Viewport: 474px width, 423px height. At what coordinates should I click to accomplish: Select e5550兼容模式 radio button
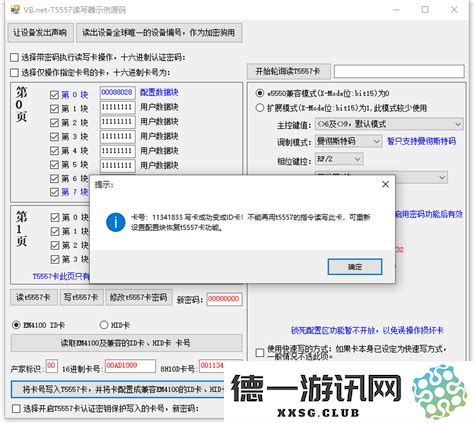click(260, 93)
